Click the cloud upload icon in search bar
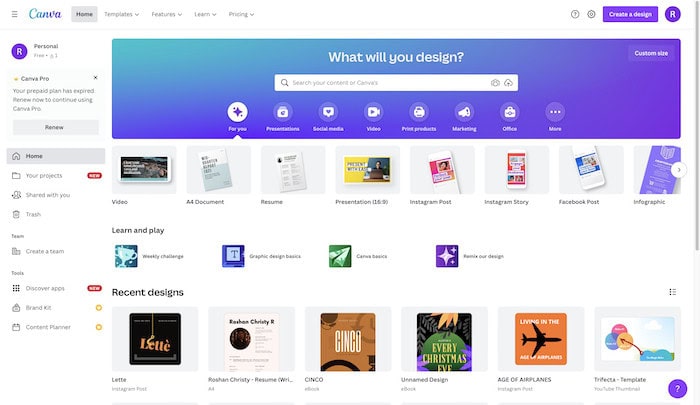Screen dimensions: 700x405 tap(508, 83)
